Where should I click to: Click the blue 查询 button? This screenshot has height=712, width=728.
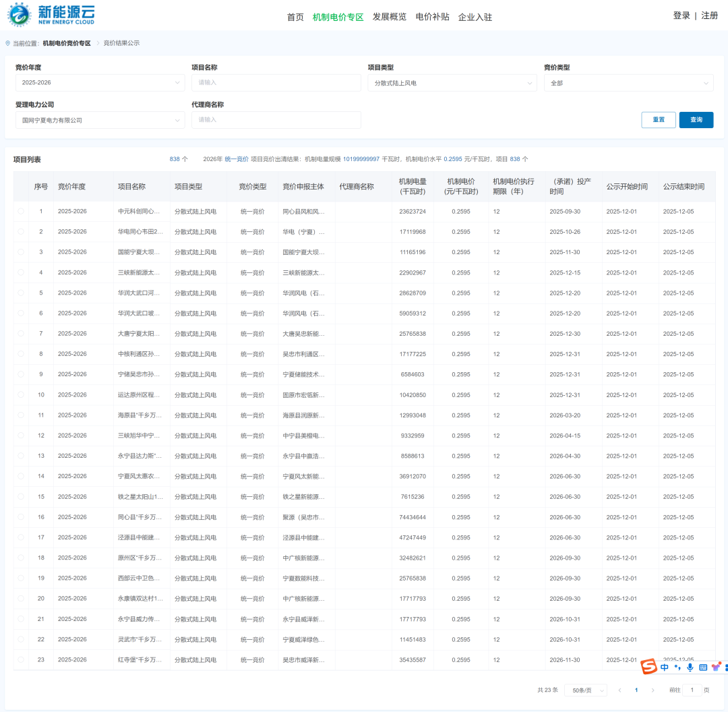point(696,120)
